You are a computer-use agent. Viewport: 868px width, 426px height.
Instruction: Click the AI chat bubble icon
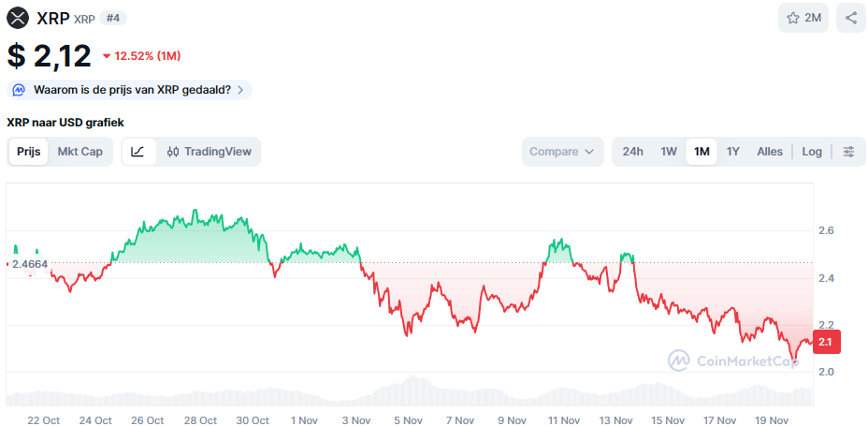(19, 90)
